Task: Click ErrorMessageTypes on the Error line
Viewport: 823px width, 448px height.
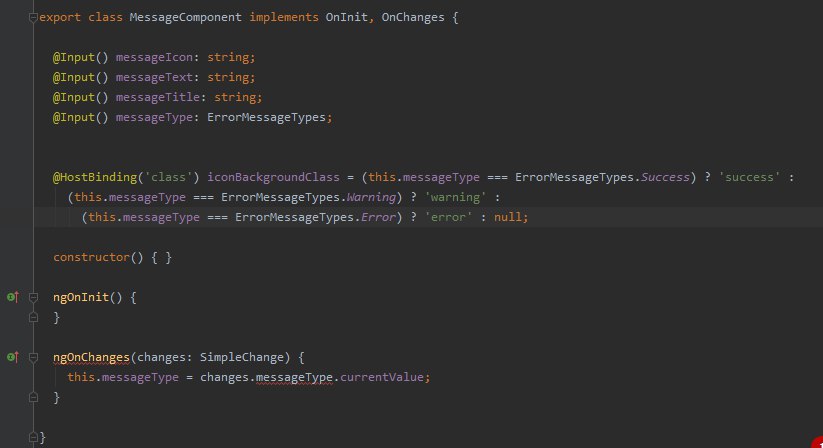Action: [x=294, y=217]
